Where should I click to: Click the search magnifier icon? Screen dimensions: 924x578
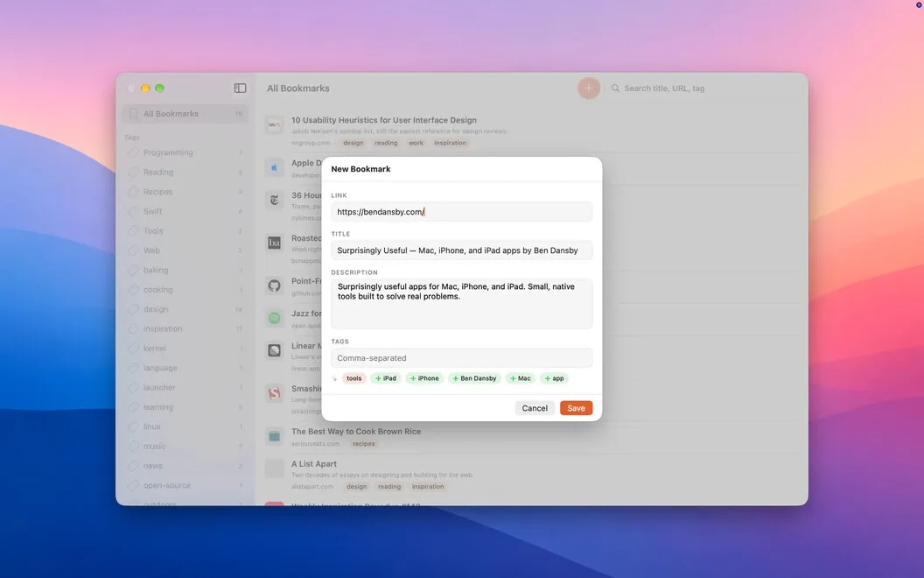[615, 88]
